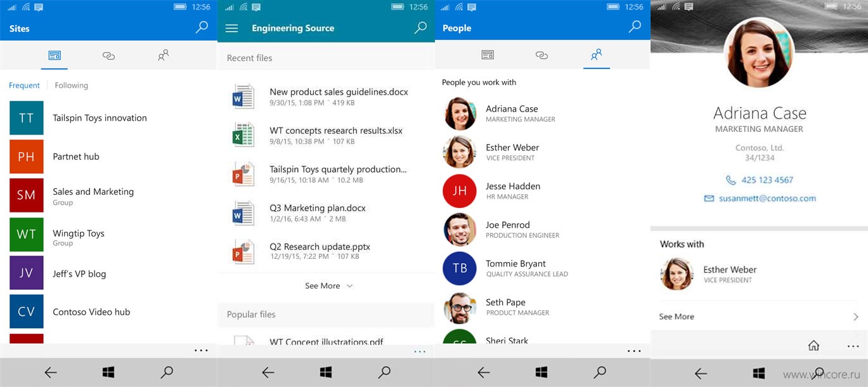The width and height of the screenshot is (868, 387).
Task: Open Q2 Research update.pptx file name
Action: tap(320, 247)
